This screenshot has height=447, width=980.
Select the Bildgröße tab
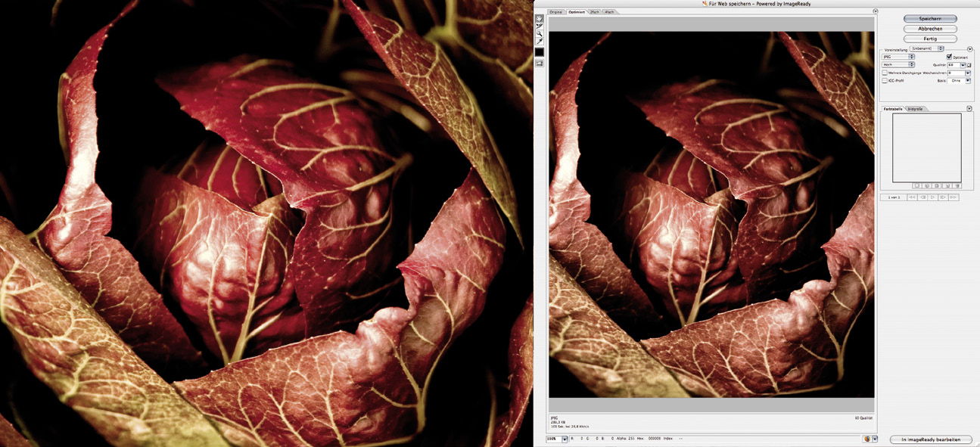point(916,109)
